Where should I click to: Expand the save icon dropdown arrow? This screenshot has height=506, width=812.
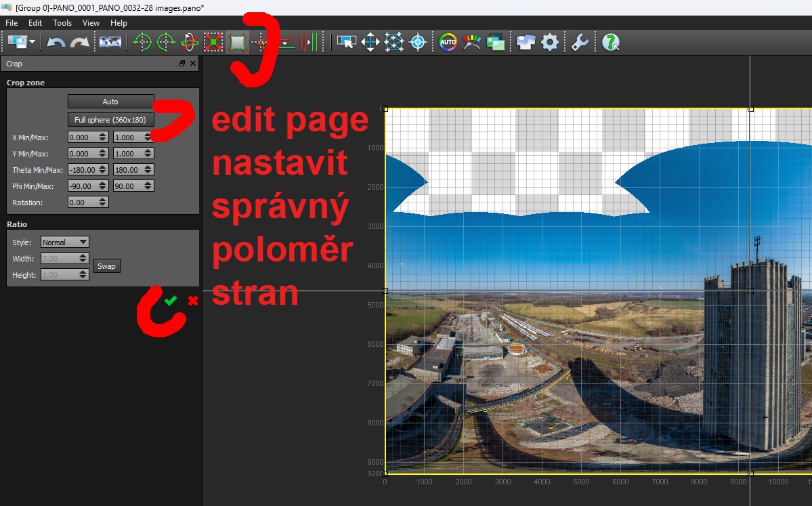coord(32,43)
